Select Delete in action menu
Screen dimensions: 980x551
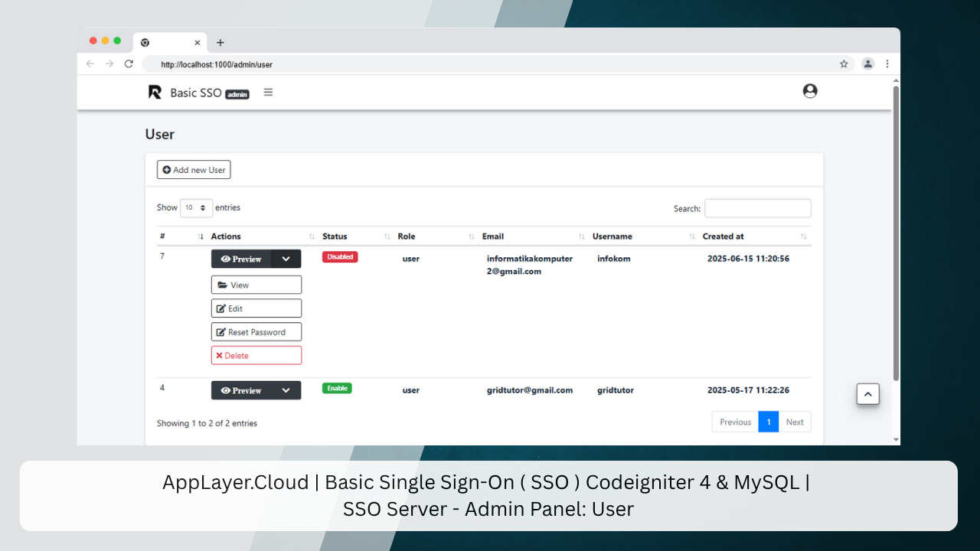(256, 356)
